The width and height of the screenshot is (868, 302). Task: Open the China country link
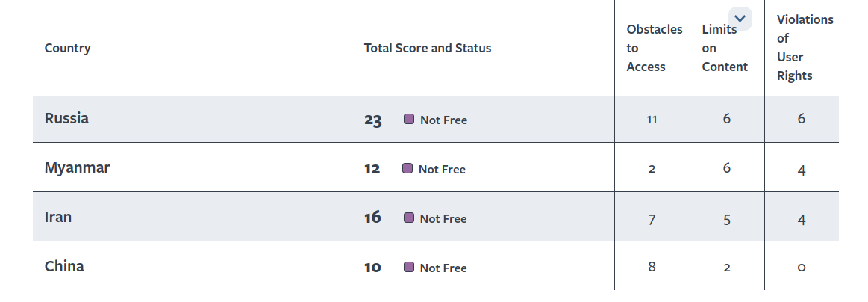point(64,266)
